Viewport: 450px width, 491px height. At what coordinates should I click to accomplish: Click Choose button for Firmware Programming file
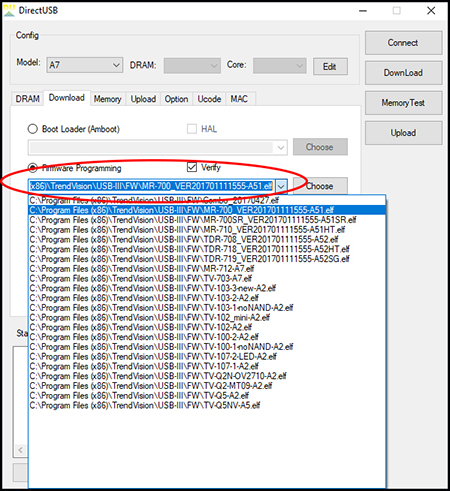[320, 186]
